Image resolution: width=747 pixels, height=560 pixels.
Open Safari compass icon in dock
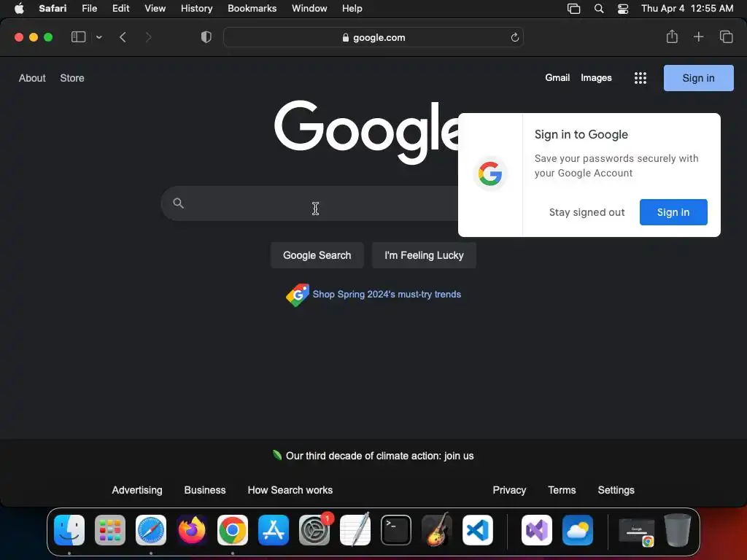151,530
